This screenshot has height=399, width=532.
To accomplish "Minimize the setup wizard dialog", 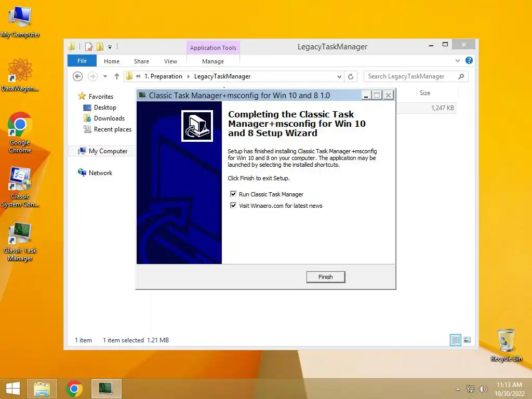I will coord(366,96).
